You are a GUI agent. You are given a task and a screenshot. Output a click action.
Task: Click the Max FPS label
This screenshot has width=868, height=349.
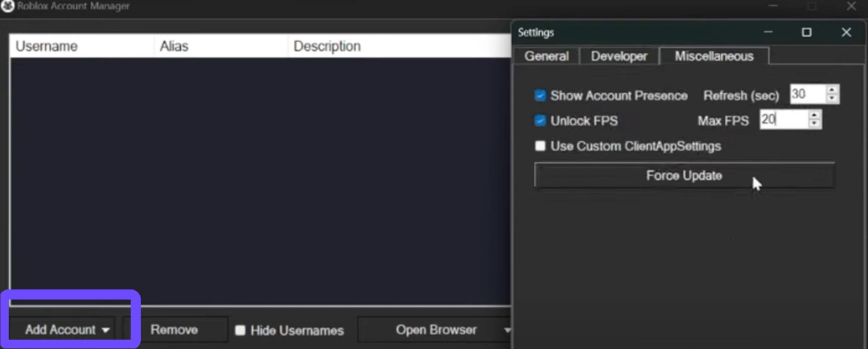pyautogui.click(x=723, y=121)
